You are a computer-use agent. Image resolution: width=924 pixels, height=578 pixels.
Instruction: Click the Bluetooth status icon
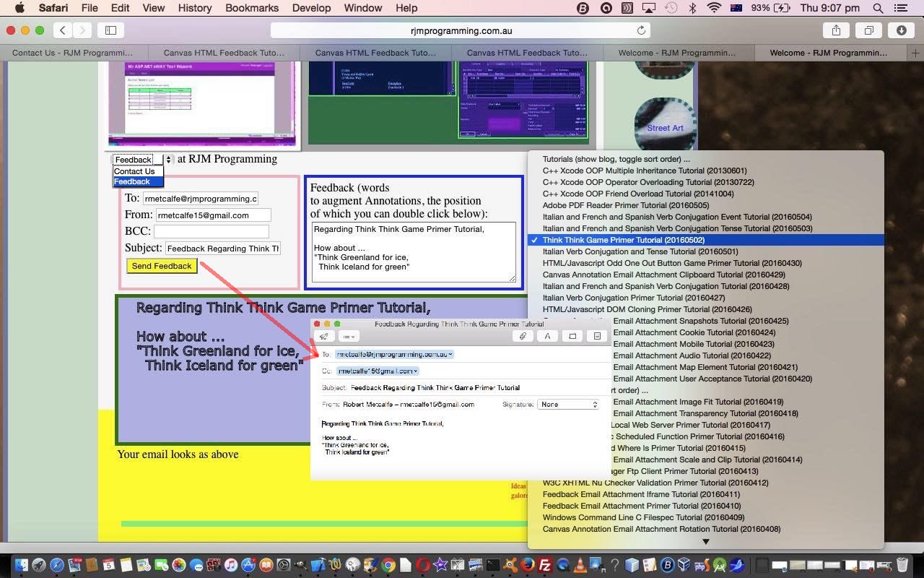pos(692,8)
